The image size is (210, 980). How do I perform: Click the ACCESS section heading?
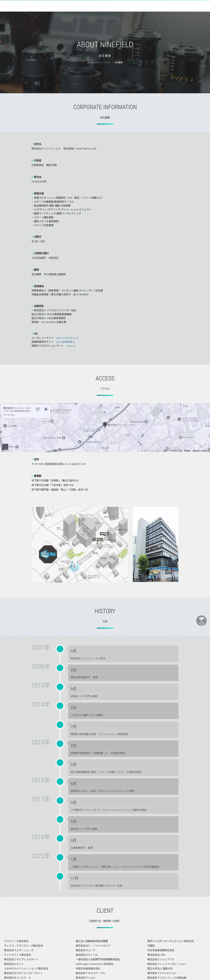point(105,379)
